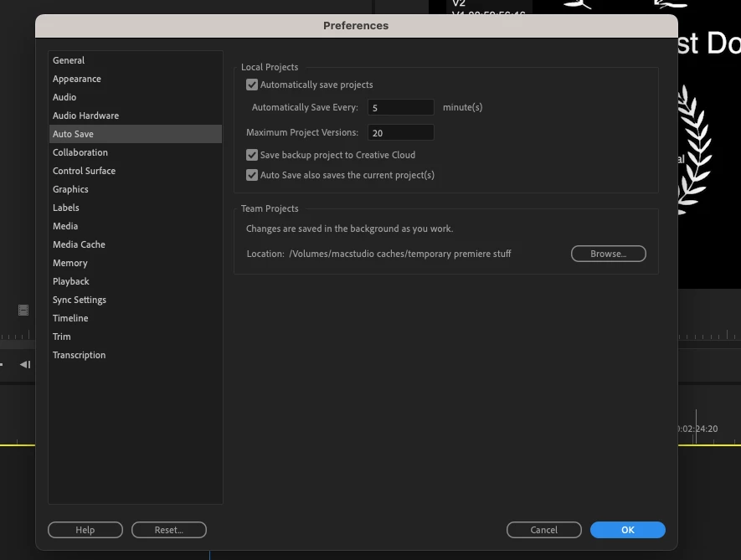Select Appearance preferences category
Screen dimensions: 741x560
(x=136, y=79)
